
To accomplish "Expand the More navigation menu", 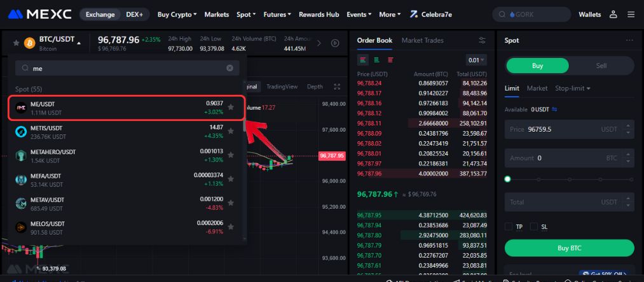I will pos(390,15).
